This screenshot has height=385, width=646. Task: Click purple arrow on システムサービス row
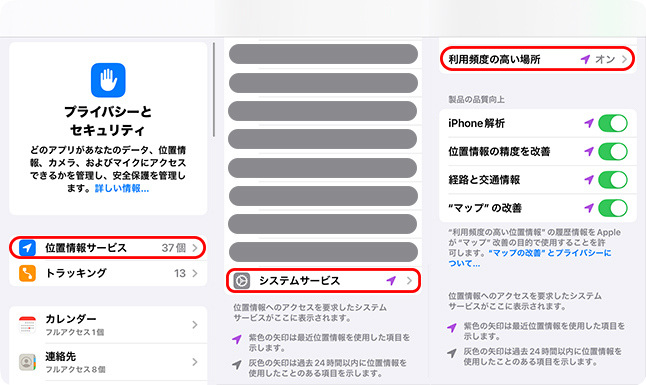391,281
